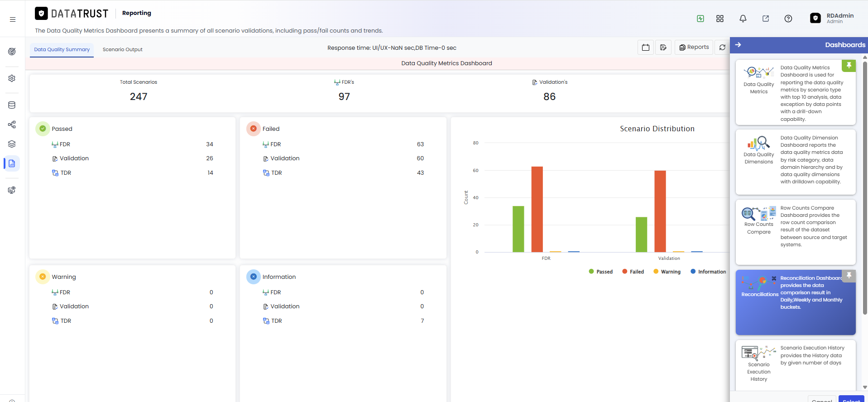The width and height of the screenshot is (868, 402).
Task: Open the FDR row under Failed
Action: click(x=343, y=144)
